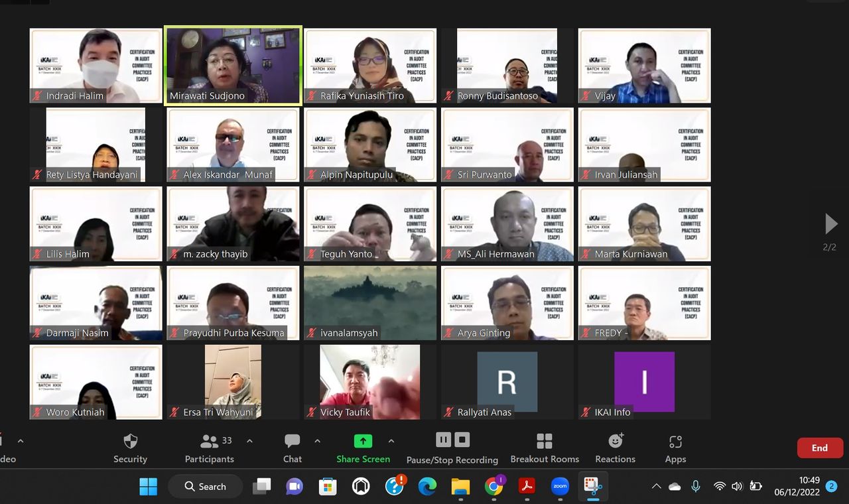Click the name label Prayudhi Purba Kesuma
849x504 pixels.
click(x=233, y=333)
